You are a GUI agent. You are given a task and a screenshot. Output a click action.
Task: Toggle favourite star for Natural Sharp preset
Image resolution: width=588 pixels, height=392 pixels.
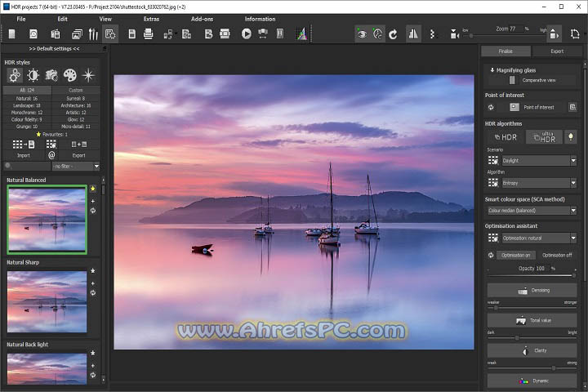93,270
